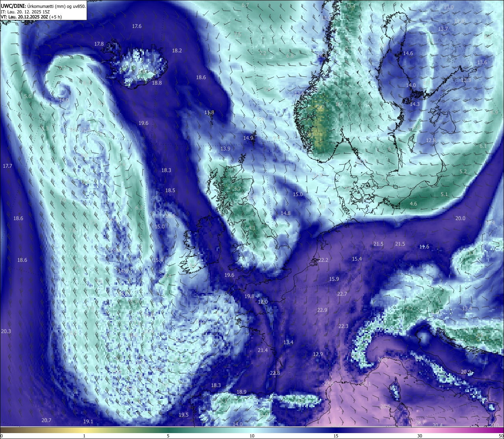Click the 5.2 value in the Baltic
The image size is (504, 439).
[463, 172]
